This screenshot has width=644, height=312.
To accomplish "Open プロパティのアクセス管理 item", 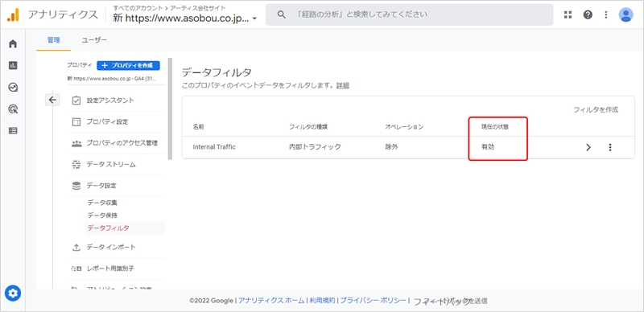I will point(117,143).
